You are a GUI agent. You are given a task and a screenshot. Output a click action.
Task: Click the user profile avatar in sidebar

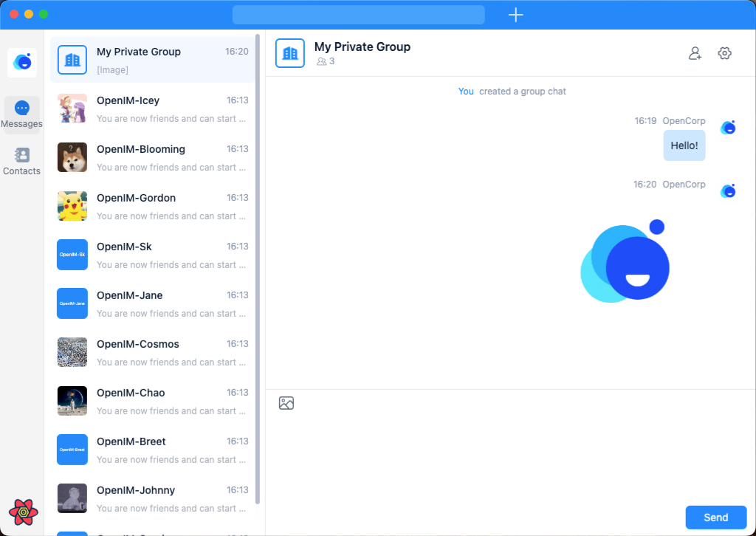[x=22, y=63]
